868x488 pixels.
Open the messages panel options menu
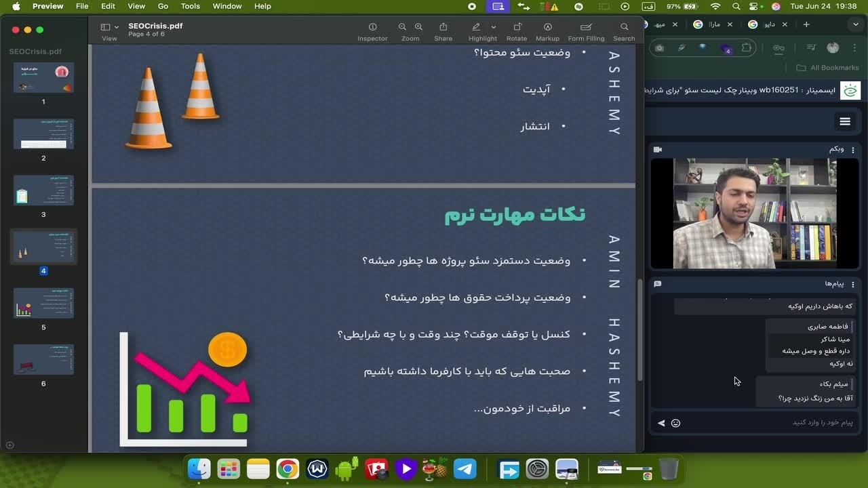(x=853, y=284)
